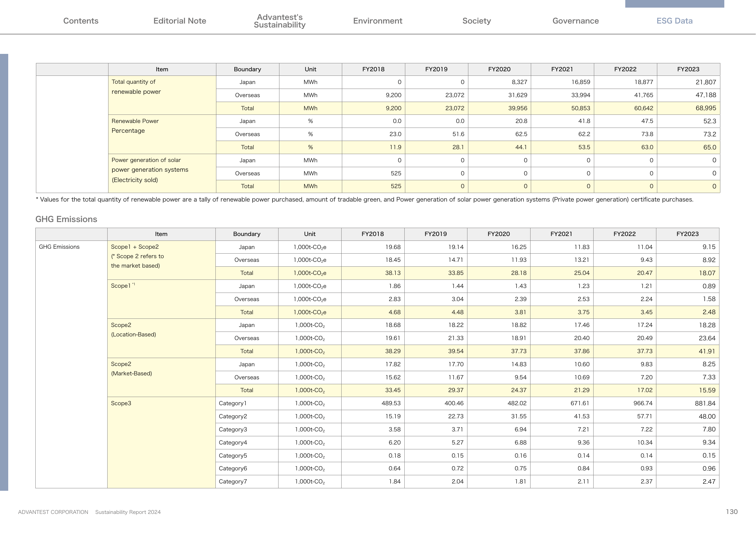The width and height of the screenshot is (756, 534).
Task: Select the 9.34 Category4 value
Action: pyautogui.click(x=709, y=443)
